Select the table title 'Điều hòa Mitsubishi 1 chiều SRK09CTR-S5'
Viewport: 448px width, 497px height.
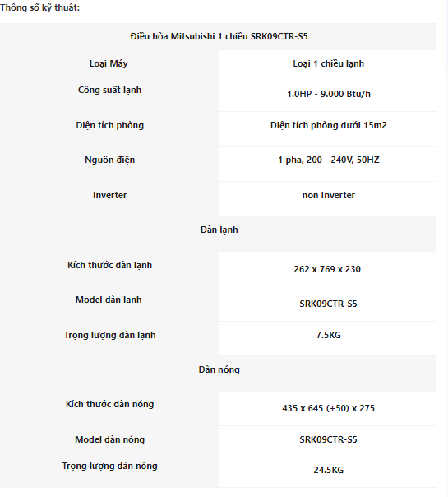click(x=219, y=36)
